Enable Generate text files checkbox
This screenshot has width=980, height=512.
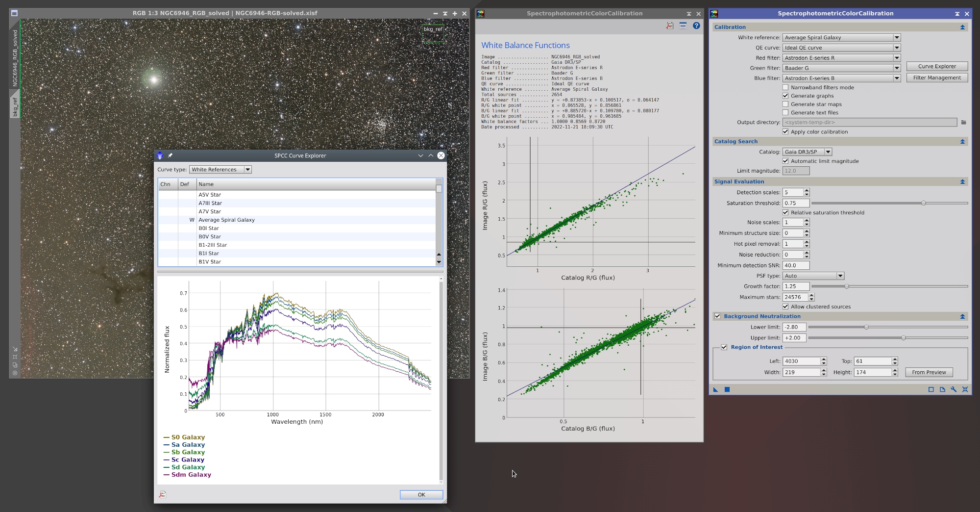click(x=785, y=112)
